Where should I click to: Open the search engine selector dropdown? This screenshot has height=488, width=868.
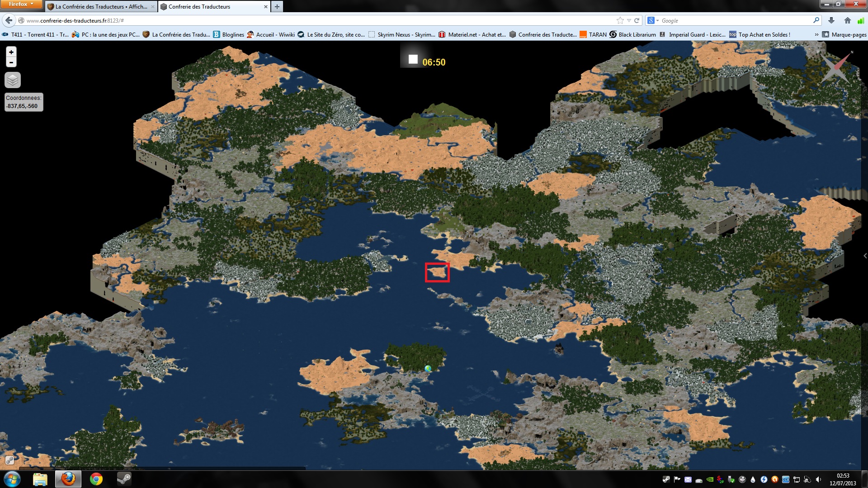[x=653, y=20]
